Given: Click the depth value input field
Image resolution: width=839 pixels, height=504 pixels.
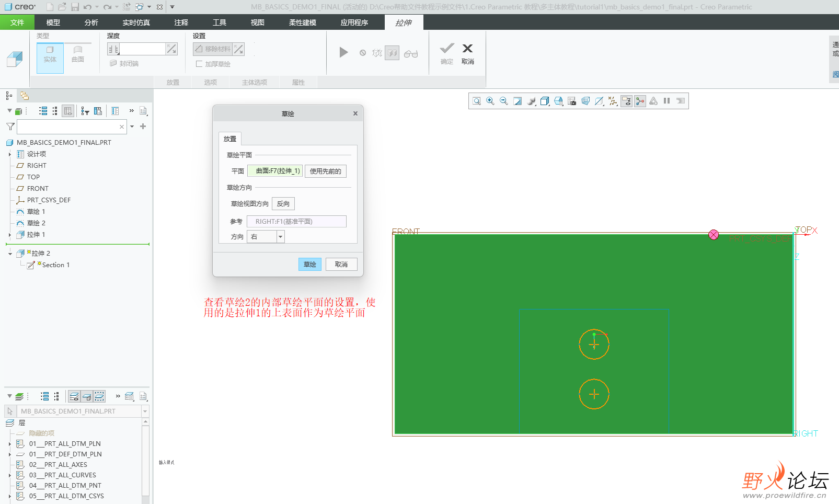Looking at the screenshot, I should coord(142,49).
